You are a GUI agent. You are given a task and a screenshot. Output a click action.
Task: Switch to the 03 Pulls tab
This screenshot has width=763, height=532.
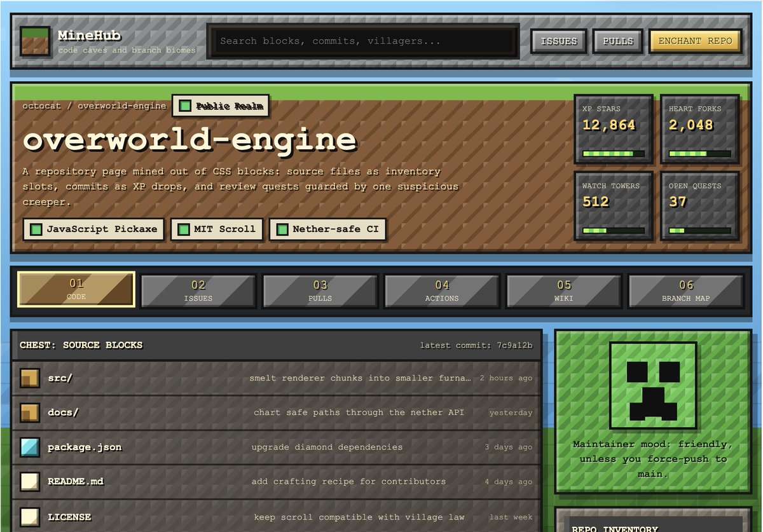pyautogui.click(x=320, y=290)
